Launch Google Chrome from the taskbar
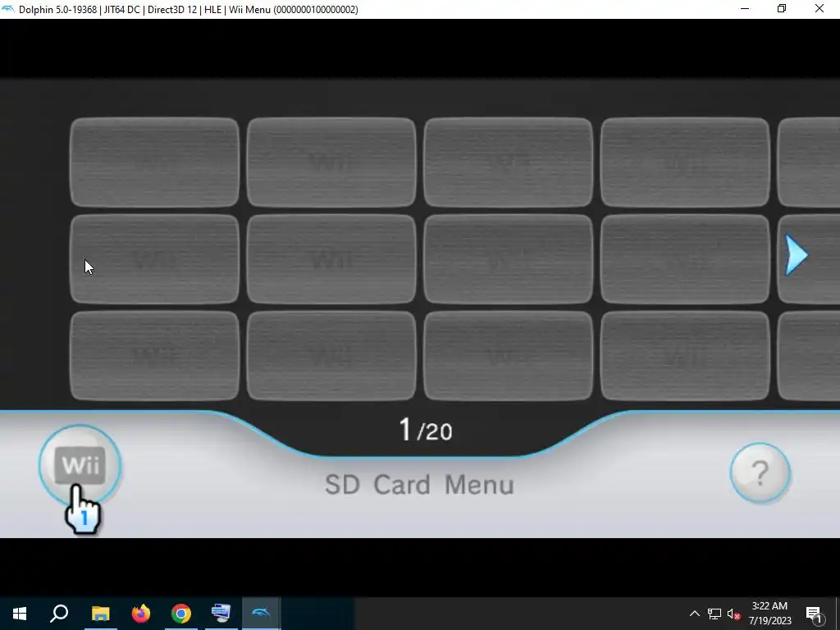 181,614
